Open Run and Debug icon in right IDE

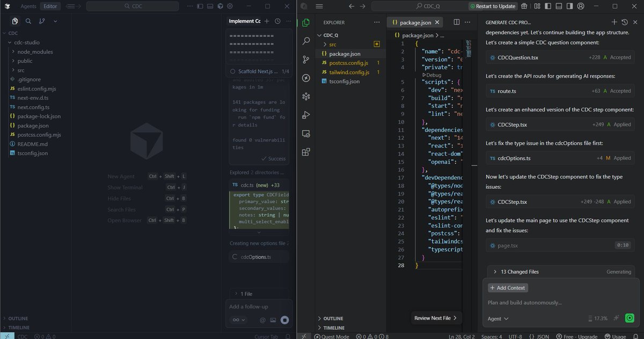point(306,115)
